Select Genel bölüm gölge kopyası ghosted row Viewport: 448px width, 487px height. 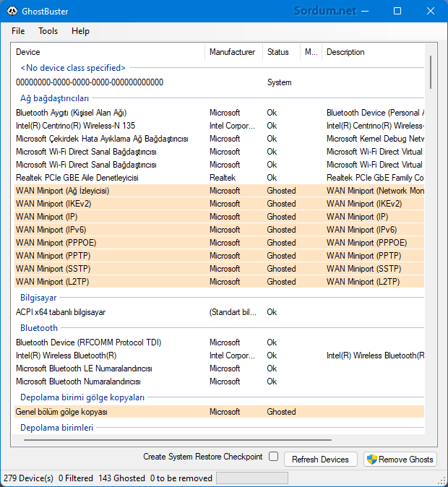click(220, 412)
